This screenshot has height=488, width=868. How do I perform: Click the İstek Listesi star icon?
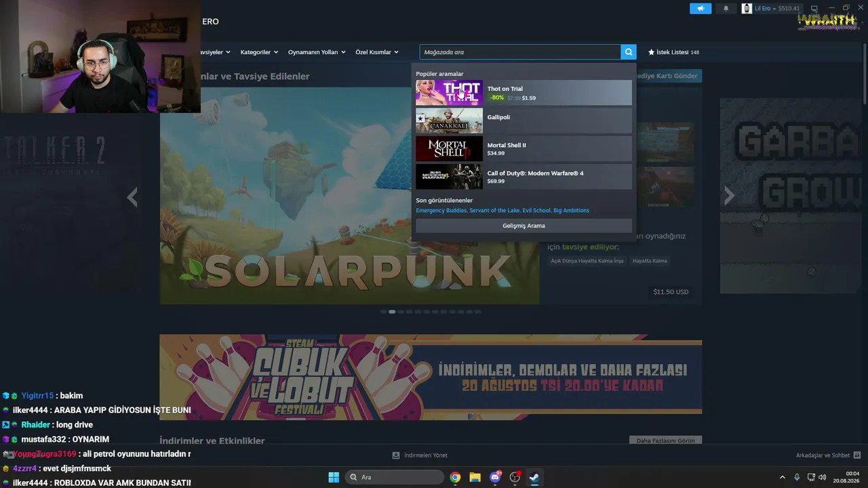[x=652, y=52]
